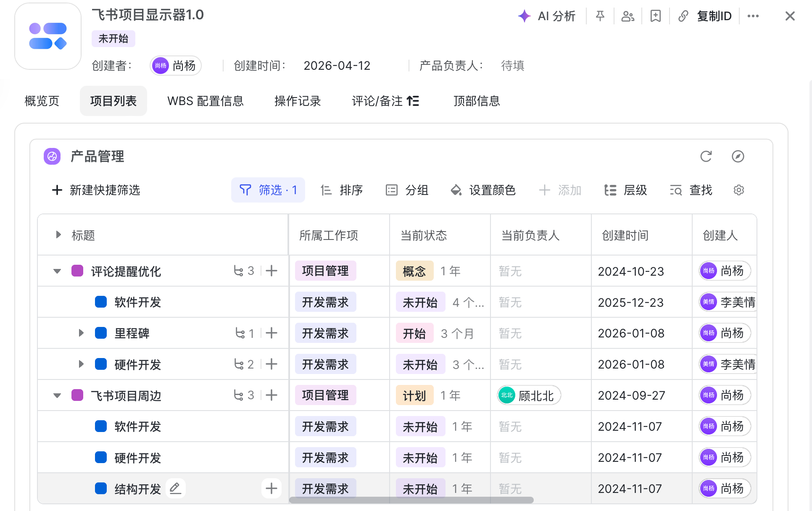Expand the 里程碑 row
The width and height of the screenshot is (812, 511).
[x=81, y=333]
